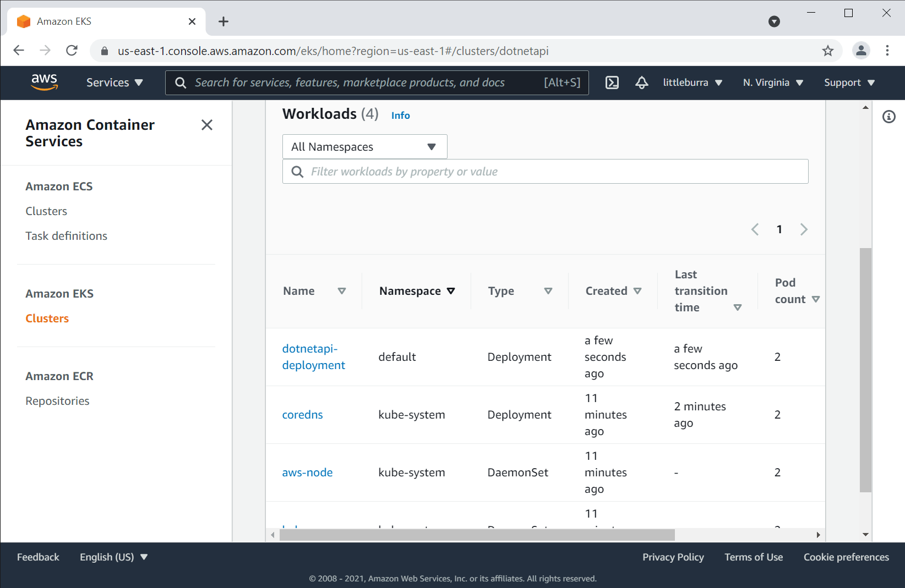This screenshot has width=905, height=588.
Task: Open the aws-node workload link
Action: coord(308,472)
